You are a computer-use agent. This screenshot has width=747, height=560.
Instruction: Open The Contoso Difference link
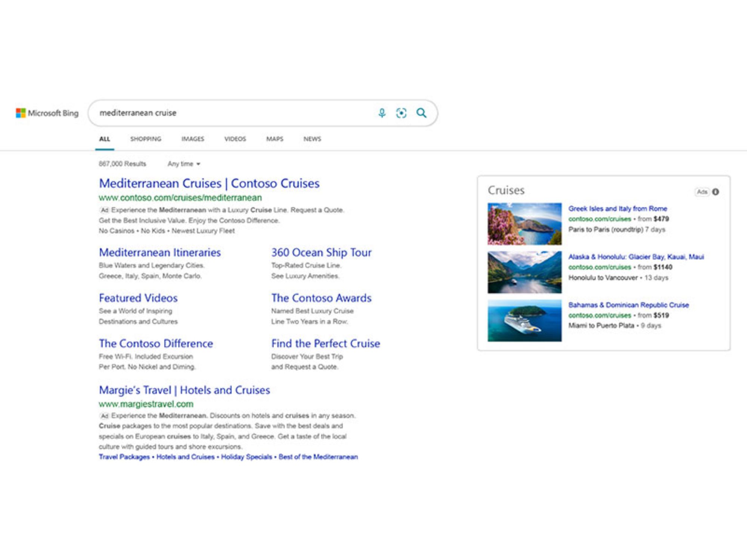coord(156,343)
